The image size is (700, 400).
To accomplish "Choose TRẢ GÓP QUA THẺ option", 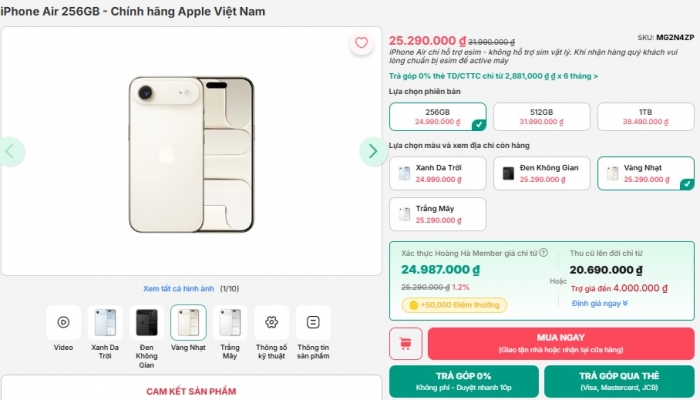I will click(619, 381).
